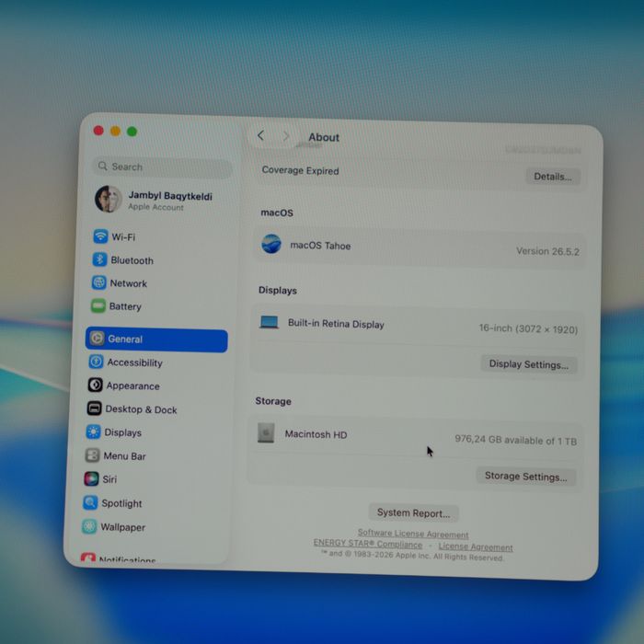This screenshot has height=644, width=644.
Task: Minimize window with yellow button
Action: click(x=115, y=131)
